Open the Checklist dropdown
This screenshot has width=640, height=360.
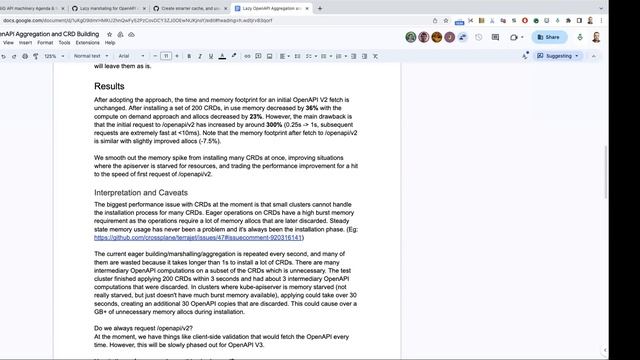[311, 56]
